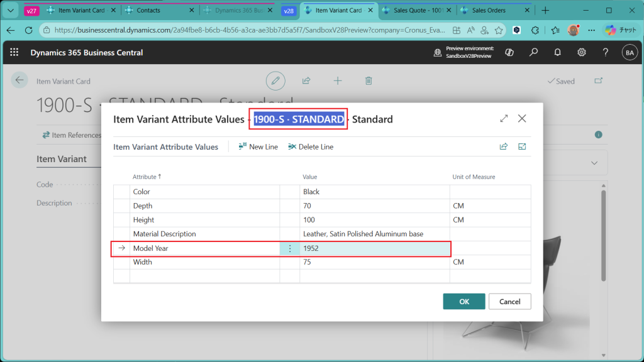Open the notifications bell icon
The width and height of the screenshot is (644, 362).
[557, 53]
